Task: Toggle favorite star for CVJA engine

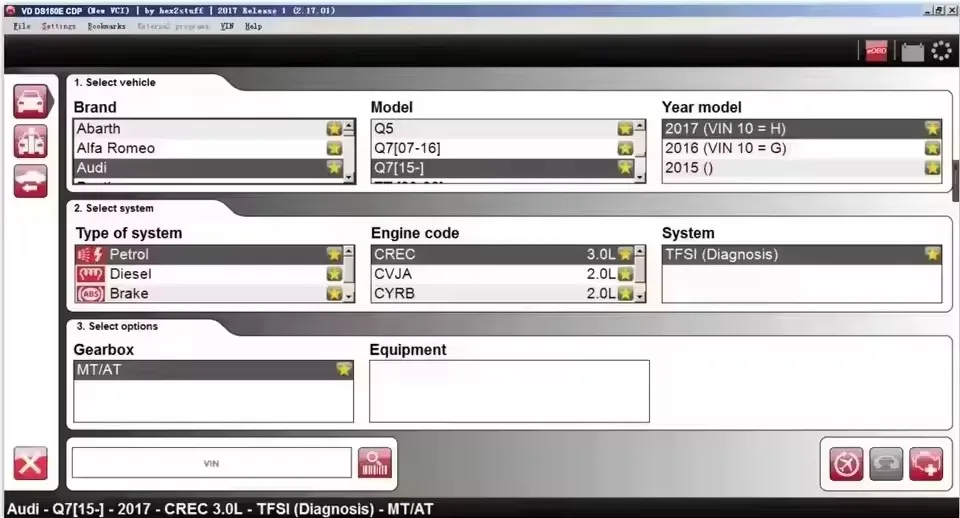Action: [625, 274]
